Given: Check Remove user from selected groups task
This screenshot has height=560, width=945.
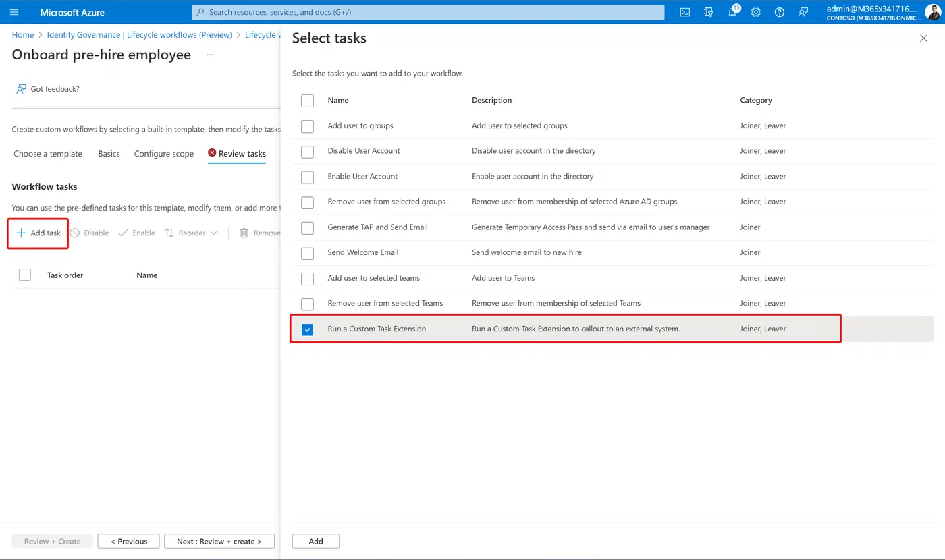Looking at the screenshot, I should (307, 202).
